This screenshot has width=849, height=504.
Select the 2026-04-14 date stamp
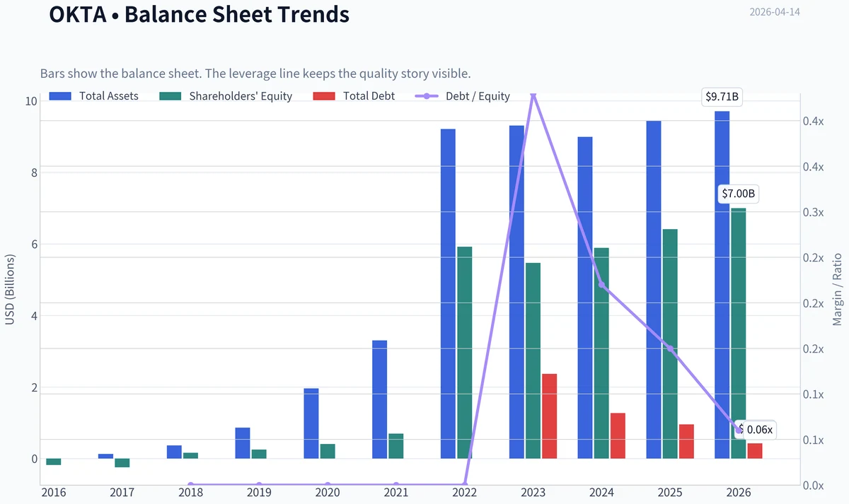point(775,12)
